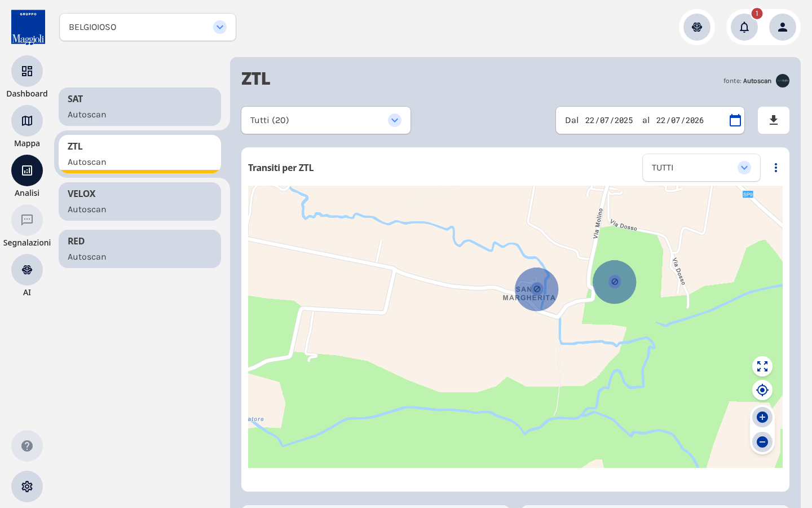Select the VELOX Autoscan tab
This screenshot has width=812, height=508.
coord(140,202)
